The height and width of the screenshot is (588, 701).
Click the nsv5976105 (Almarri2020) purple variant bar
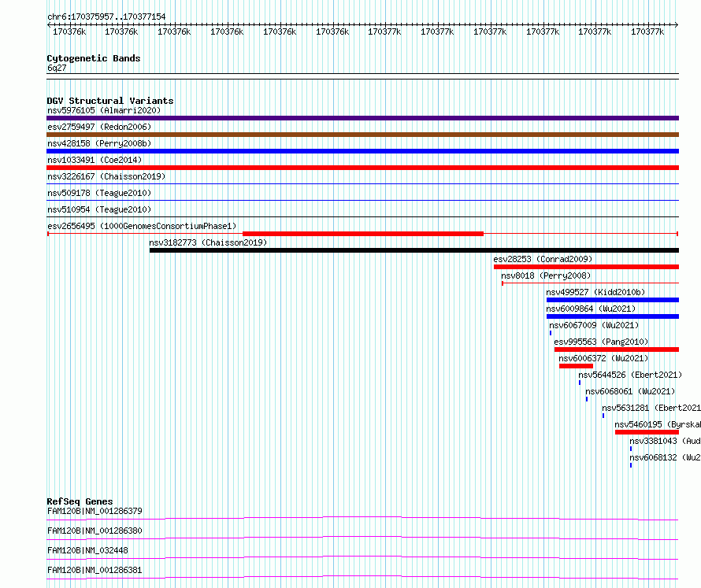click(x=362, y=118)
